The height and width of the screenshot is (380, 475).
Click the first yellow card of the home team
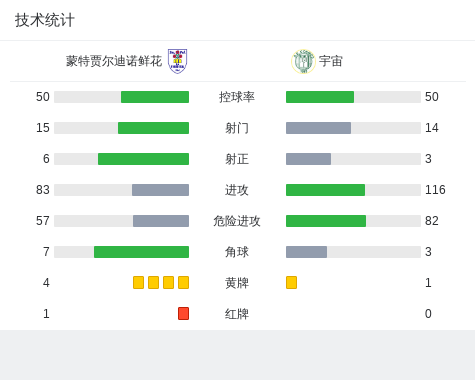coord(138,282)
